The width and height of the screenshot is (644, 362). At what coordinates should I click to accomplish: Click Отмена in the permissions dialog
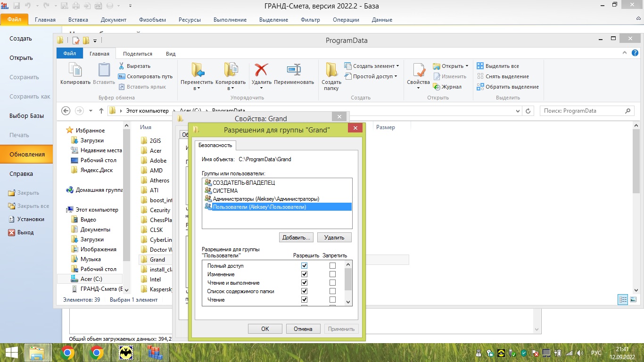tap(303, 329)
